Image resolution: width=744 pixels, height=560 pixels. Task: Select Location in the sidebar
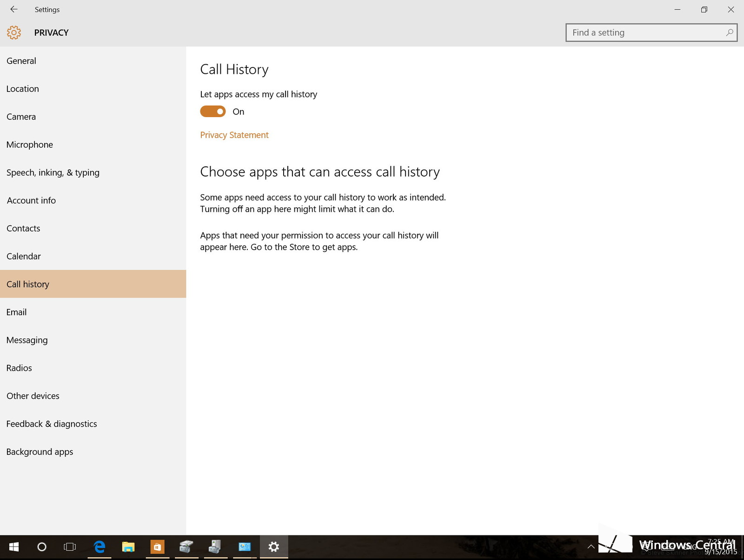click(x=93, y=89)
